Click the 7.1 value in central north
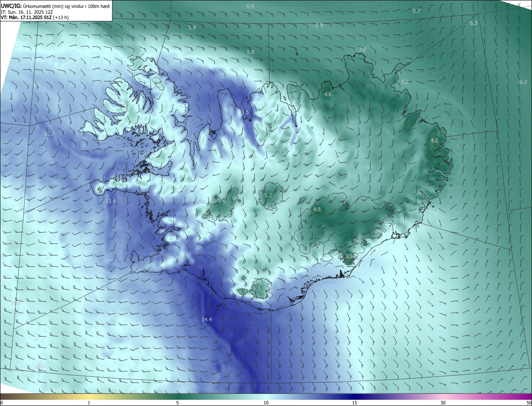Screen dimensions: 532x406 pyautogui.click(x=283, y=153)
